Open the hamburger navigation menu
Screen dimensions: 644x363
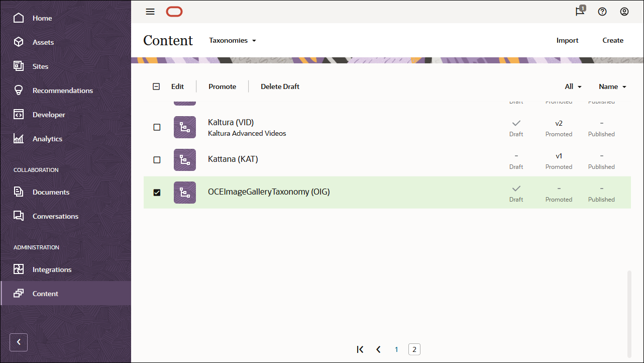[150, 12]
